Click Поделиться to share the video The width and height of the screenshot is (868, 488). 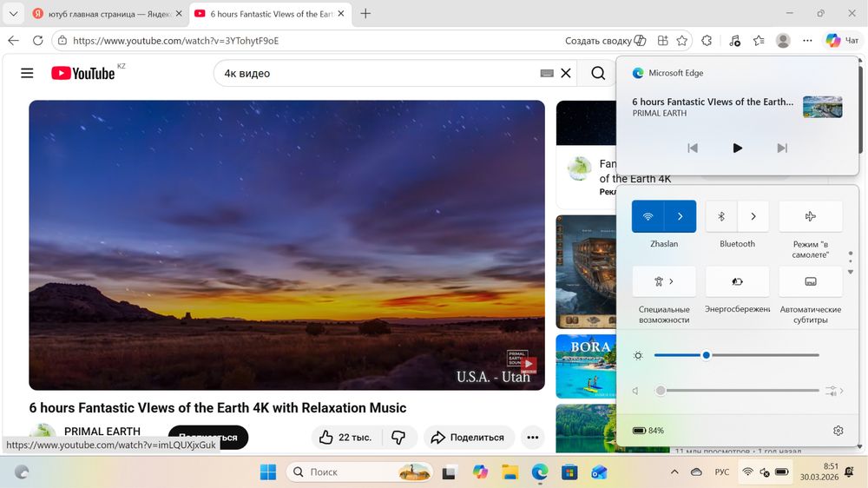tap(469, 437)
